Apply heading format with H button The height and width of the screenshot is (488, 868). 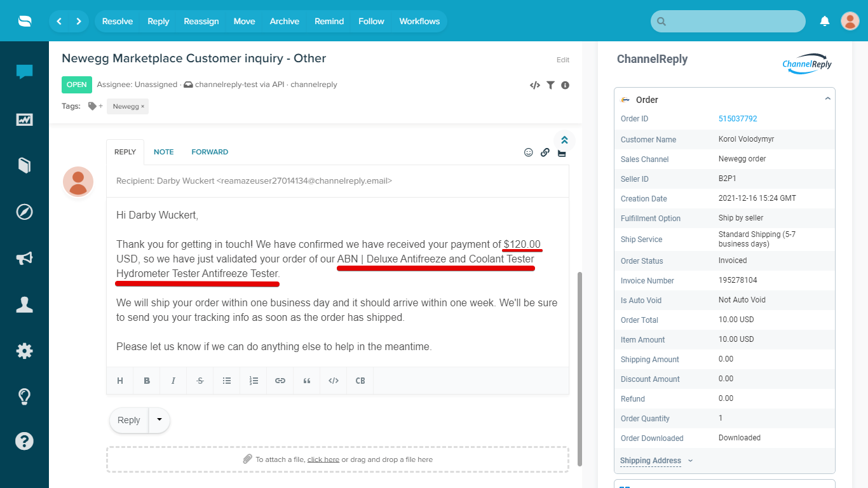coord(120,381)
